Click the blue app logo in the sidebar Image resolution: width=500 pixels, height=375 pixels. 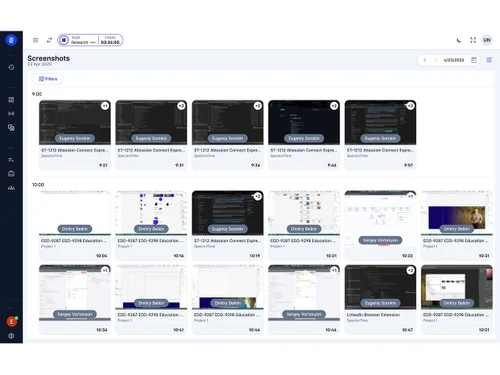coord(11,40)
